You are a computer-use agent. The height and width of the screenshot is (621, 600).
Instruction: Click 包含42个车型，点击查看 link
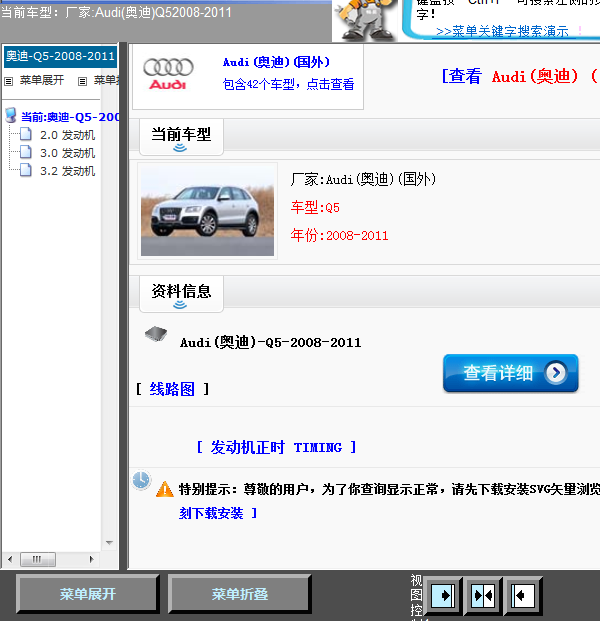(288, 84)
